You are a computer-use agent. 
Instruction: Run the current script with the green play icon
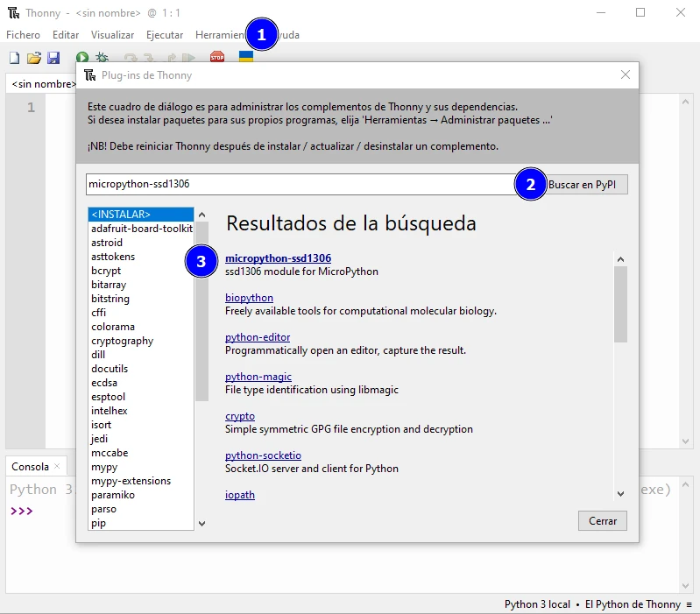tap(82, 57)
